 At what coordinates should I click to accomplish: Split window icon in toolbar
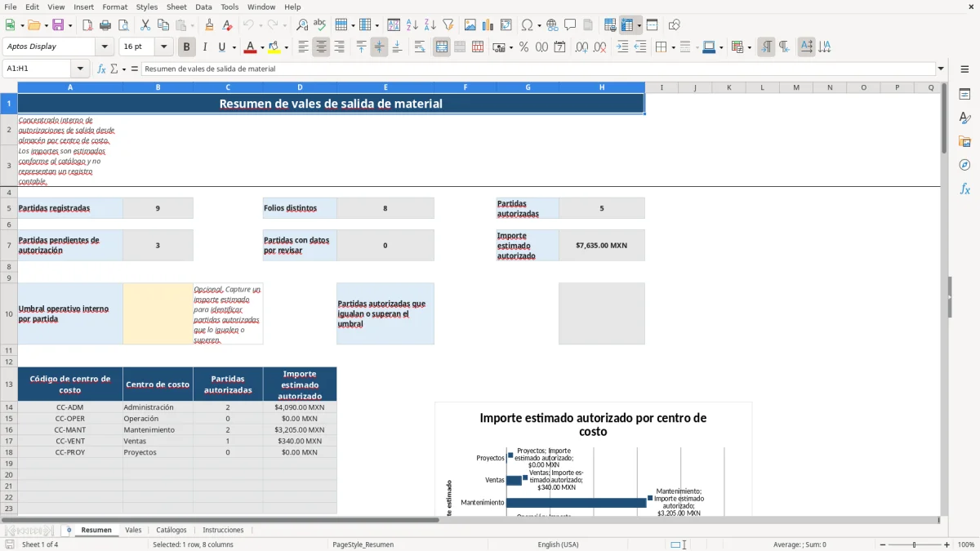[653, 25]
